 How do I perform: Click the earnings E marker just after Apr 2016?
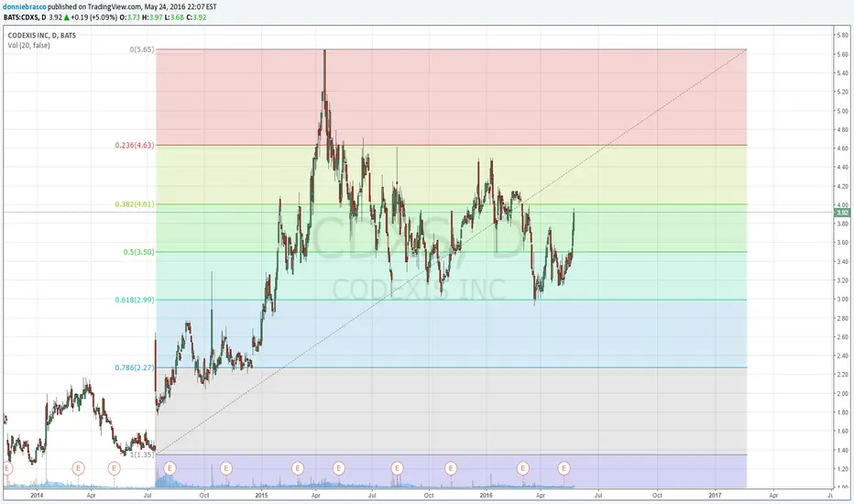[564, 467]
